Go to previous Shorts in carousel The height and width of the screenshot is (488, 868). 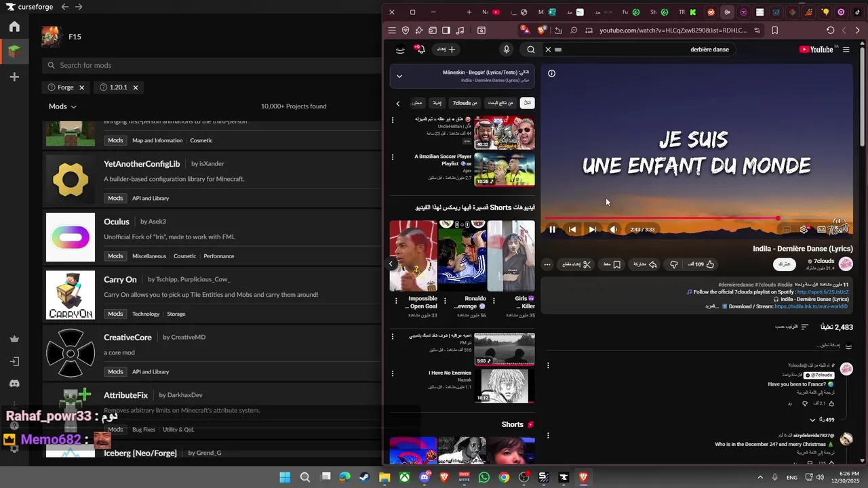391,264
